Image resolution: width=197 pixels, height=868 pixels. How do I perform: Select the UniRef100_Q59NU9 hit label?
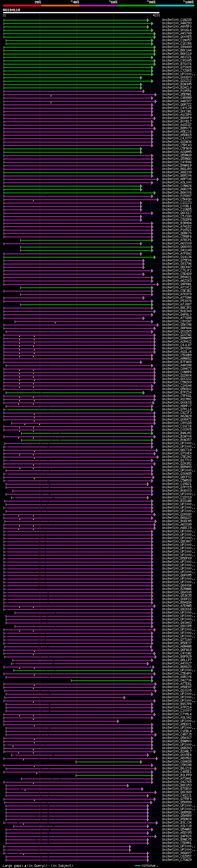point(177,156)
